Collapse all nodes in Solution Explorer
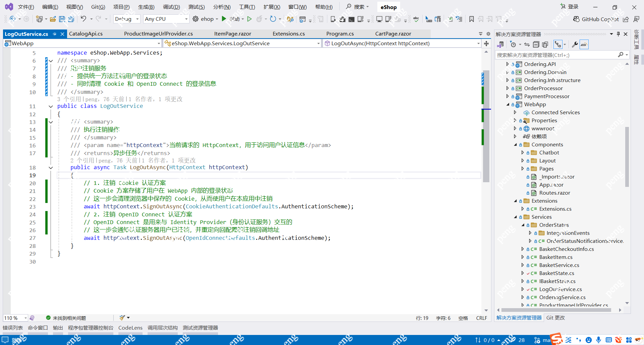The image size is (644, 345). (x=536, y=44)
